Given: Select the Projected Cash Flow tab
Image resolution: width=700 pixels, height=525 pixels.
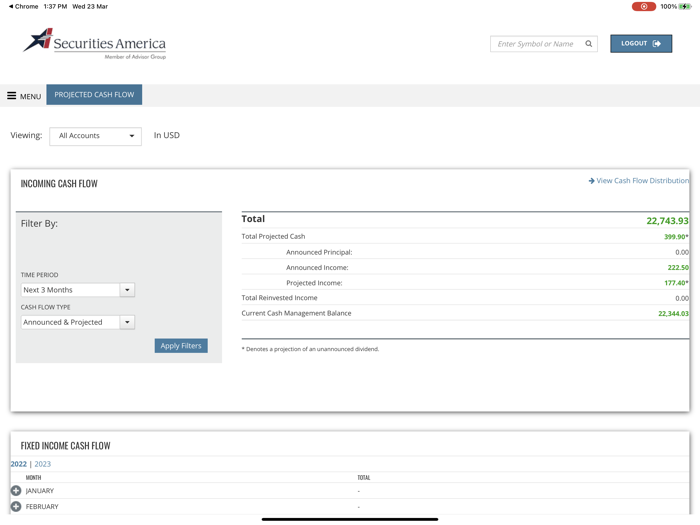Looking at the screenshot, I should coord(94,95).
